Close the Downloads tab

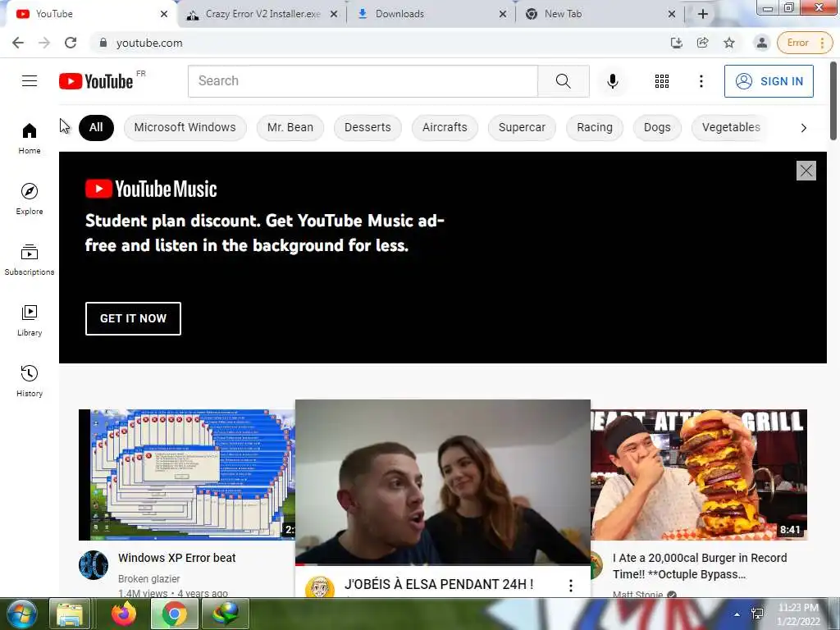point(503,14)
